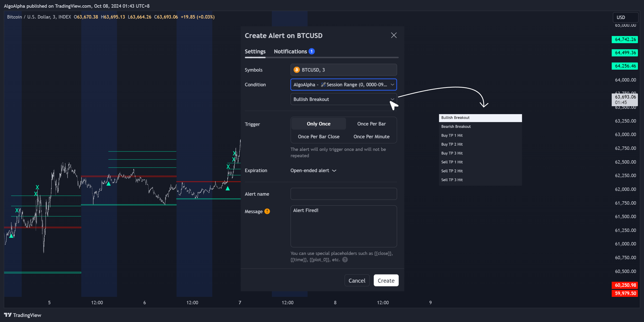Screen dimensions: 644x322
Task: Click the TradingView logo
Action: 23,315
